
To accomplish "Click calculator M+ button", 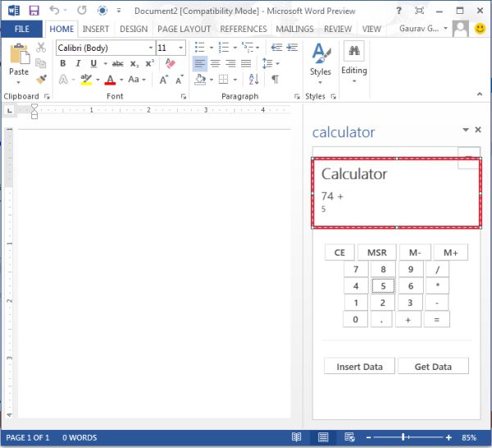I will [x=450, y=253].
